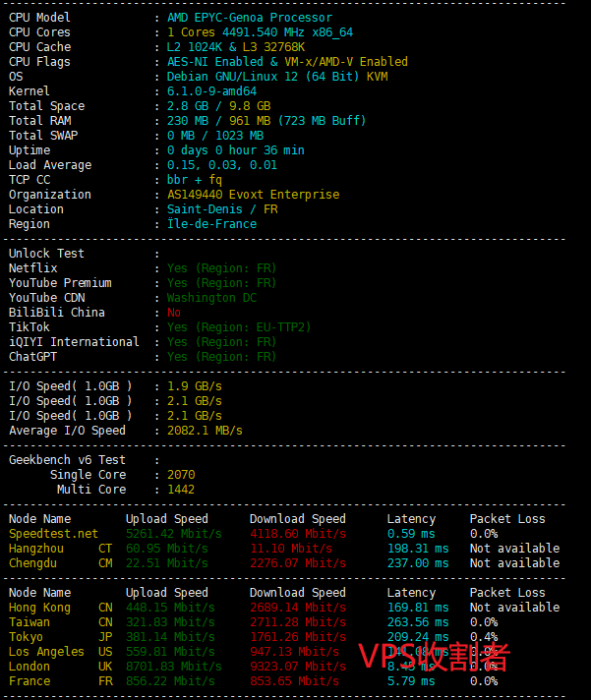Click the Organization value AS149440 Evoxt Enterprise
591x700 pixels.
tap(256, 195)
